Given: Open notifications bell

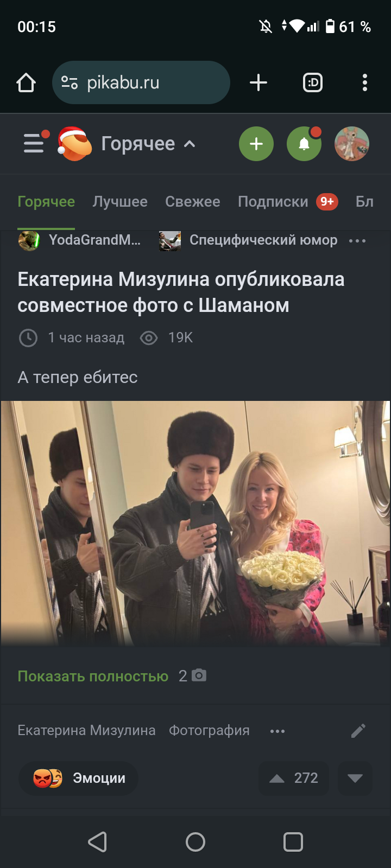Looking at the screenshot, I should click(x=304, y=144).
